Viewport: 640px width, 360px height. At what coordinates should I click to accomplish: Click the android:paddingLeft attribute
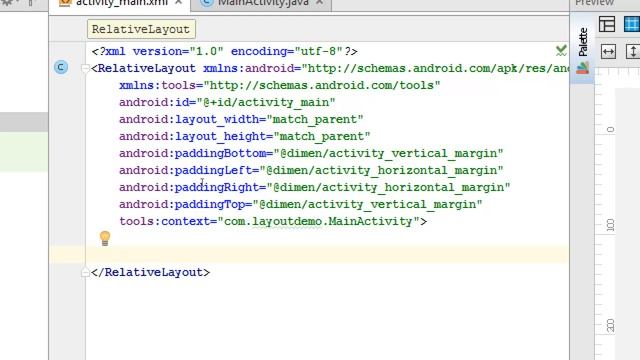coord(185,170)
